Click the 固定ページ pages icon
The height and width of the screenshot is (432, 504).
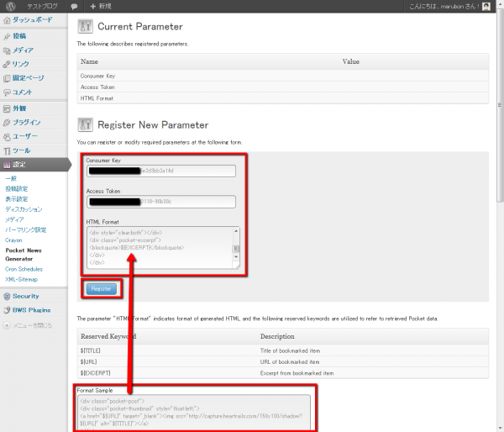[7, 78]
